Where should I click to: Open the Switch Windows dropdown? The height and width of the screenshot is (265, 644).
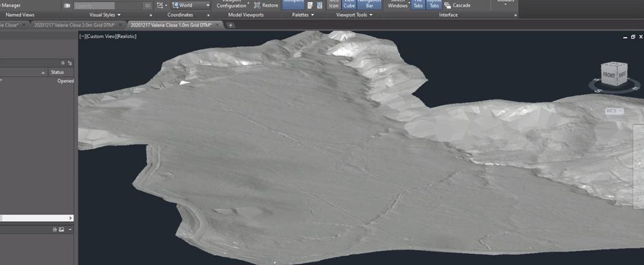[398, 4]
